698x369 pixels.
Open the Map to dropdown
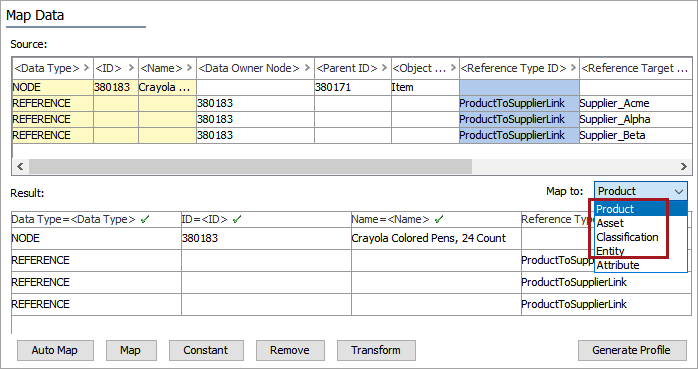[641, 191]
